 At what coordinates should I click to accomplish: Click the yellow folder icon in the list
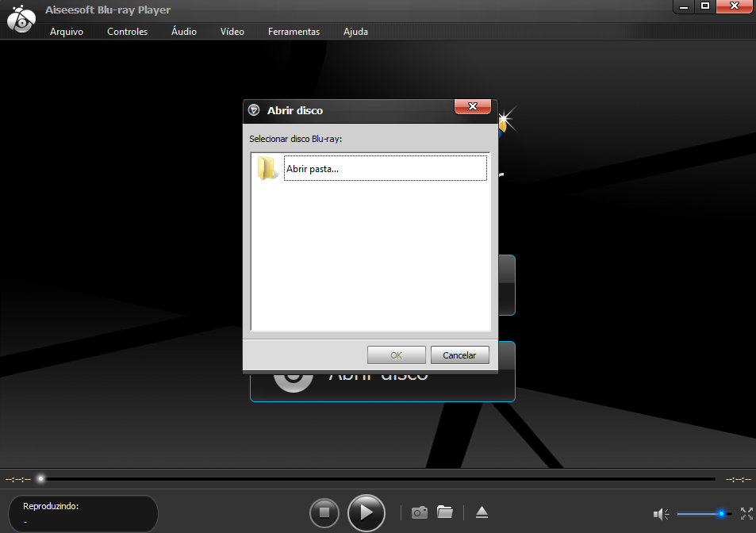267,168
